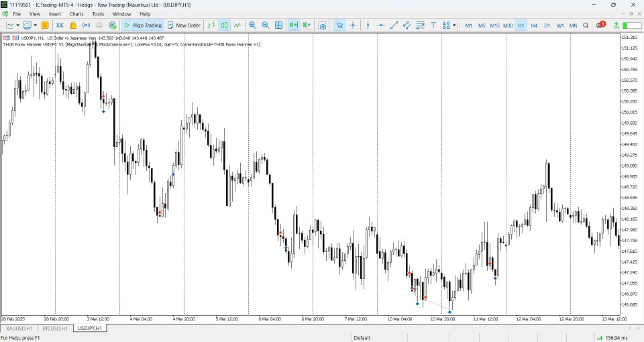This screenshot has width=644, height=342.
Task: Open the Charts menu
Action: tap(76, 14)
